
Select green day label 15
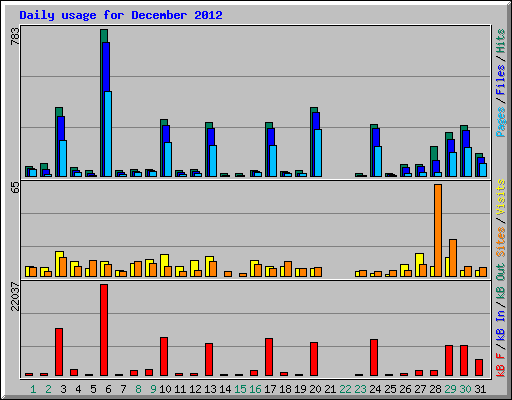[x=240, y=389]
